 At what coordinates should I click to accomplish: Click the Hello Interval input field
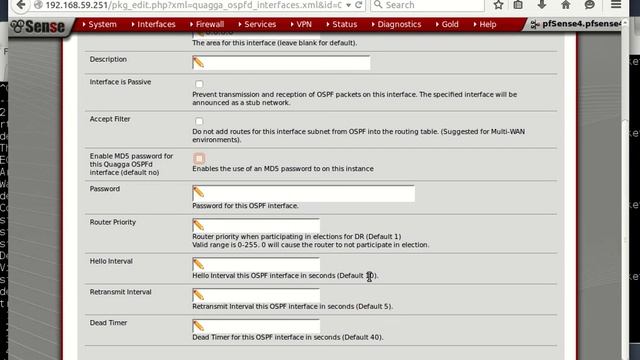256,264
